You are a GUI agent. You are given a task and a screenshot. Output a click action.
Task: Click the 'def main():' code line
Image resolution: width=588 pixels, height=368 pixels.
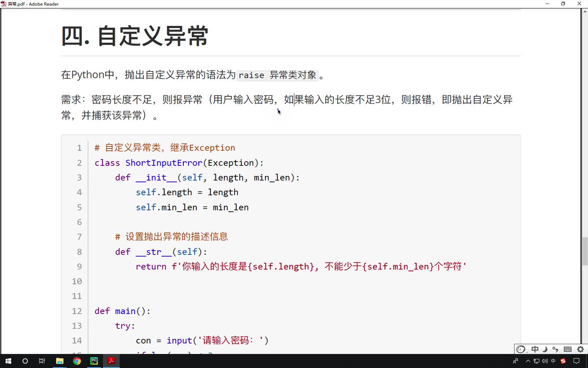pyautogui.click(x=122, y=311)
